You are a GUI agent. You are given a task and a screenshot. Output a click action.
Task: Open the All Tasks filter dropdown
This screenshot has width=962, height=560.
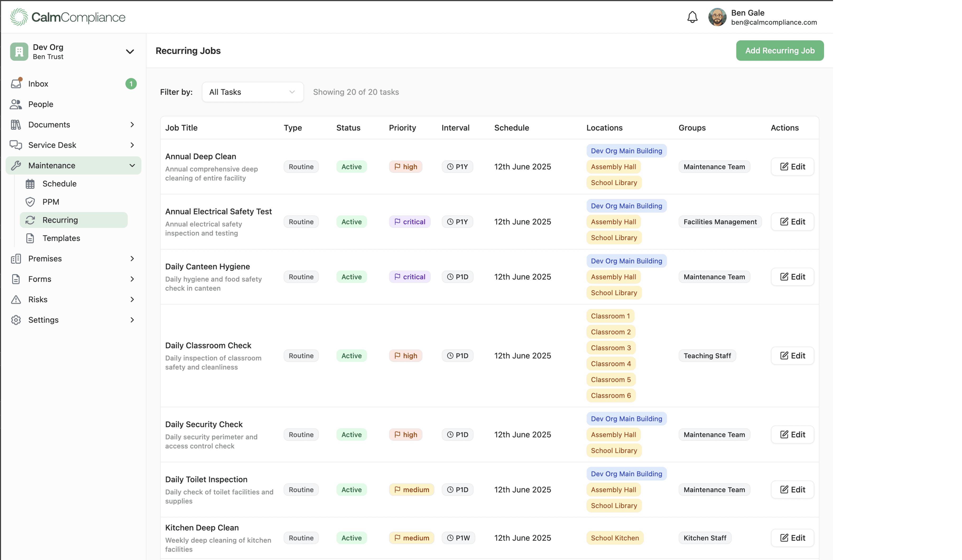252,92
